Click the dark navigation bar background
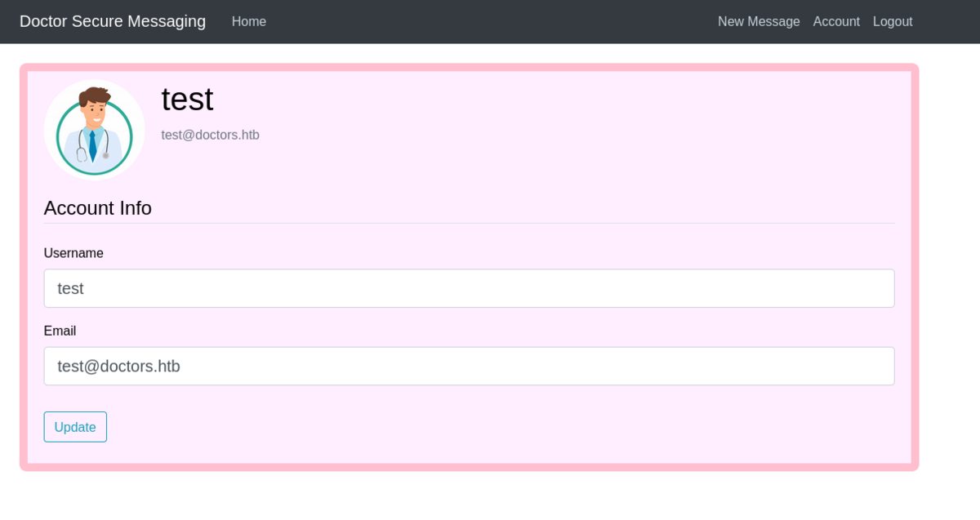980x520 pixels. pyautogui.click(x=490, y=21)
